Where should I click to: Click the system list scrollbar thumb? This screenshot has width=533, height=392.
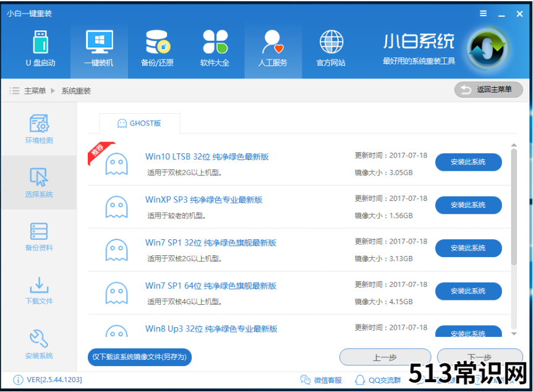514,207
